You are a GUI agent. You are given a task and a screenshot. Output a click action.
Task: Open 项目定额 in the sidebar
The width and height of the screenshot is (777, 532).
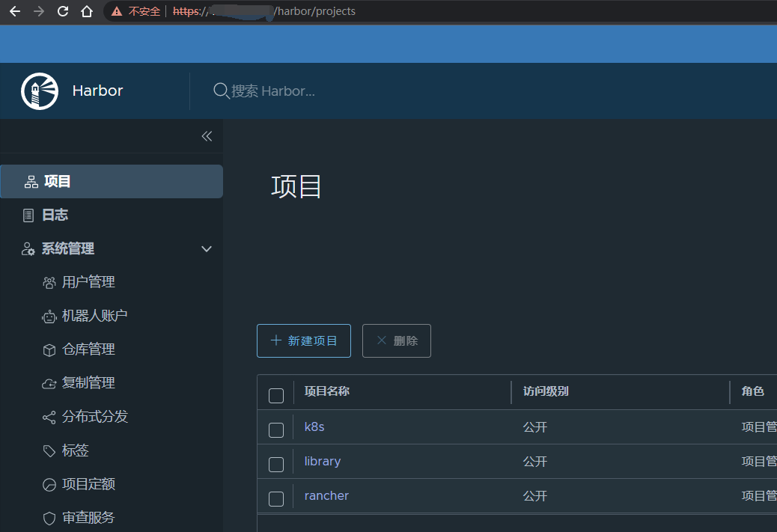(x=88, y=484)
